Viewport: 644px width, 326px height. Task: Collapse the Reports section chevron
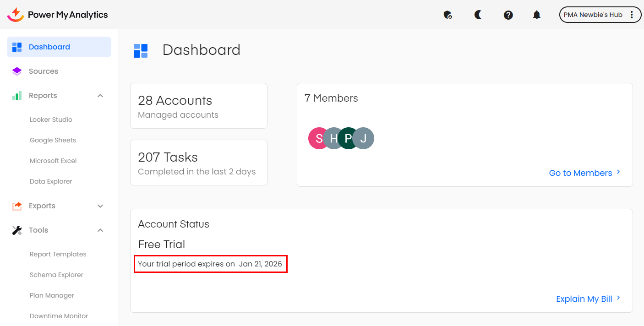click(100, 96)
